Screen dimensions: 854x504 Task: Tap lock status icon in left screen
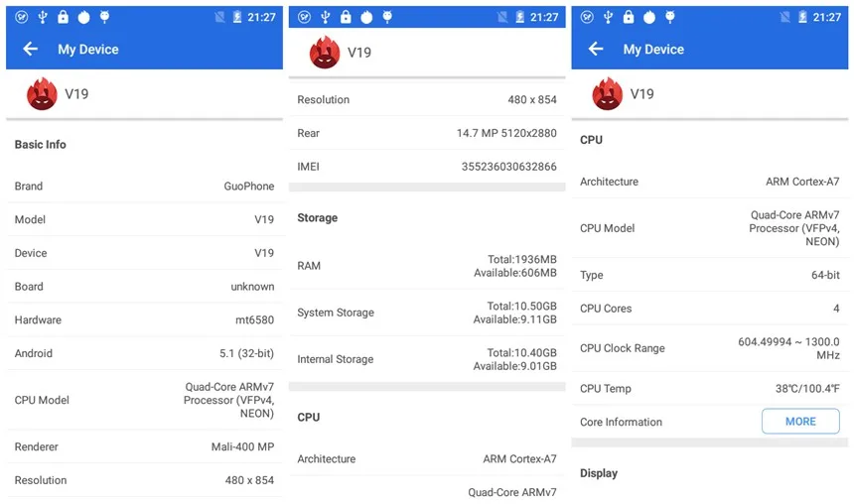click(x=64, y=17)
